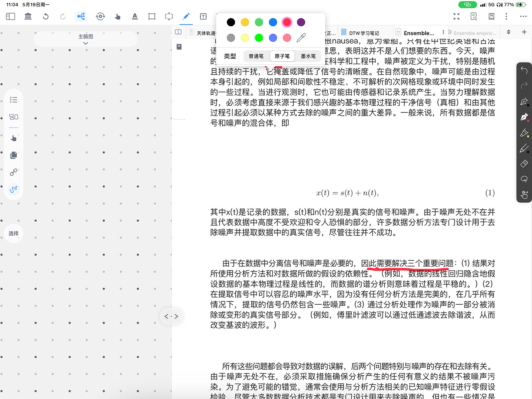Select the fountain pen tool in right toolbar
Screen dimensions: 532x399
pos(524,101)
